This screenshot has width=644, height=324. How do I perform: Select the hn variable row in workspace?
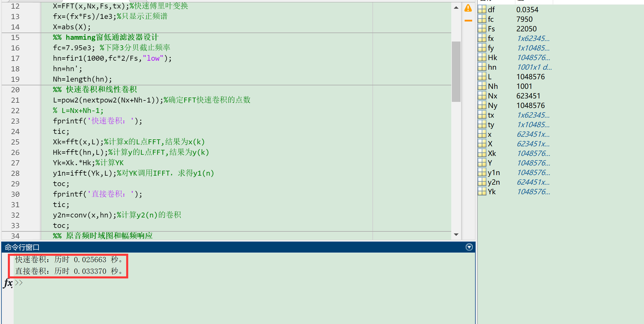[x=492, y=67]
